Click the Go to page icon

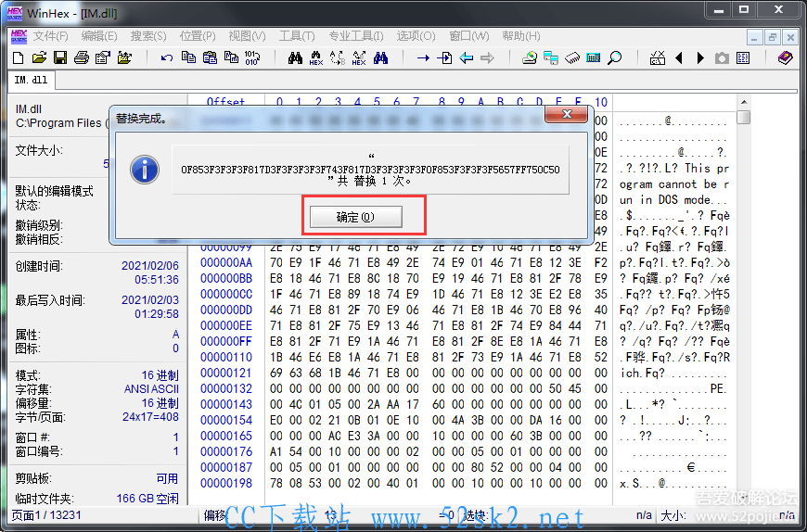444,58
